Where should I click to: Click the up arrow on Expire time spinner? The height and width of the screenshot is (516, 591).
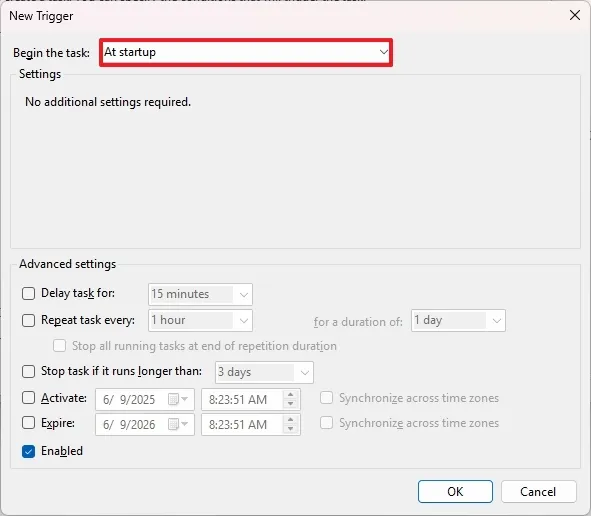290,420
